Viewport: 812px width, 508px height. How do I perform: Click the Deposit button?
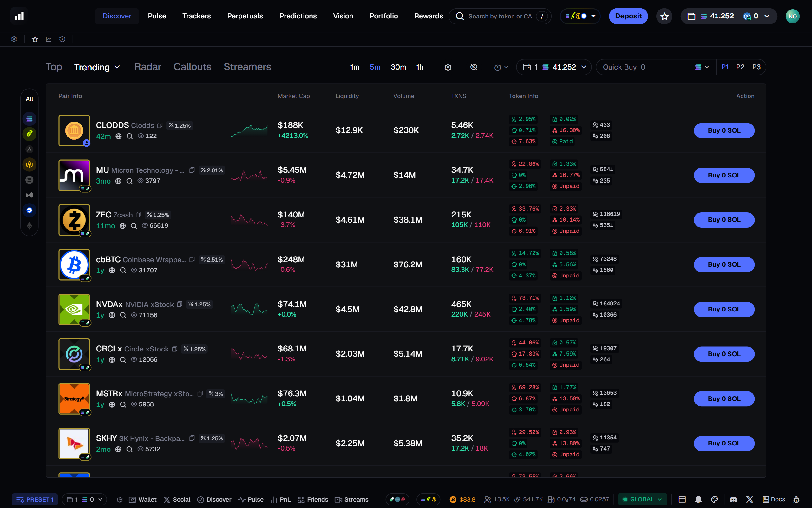(x=628, y=16)
